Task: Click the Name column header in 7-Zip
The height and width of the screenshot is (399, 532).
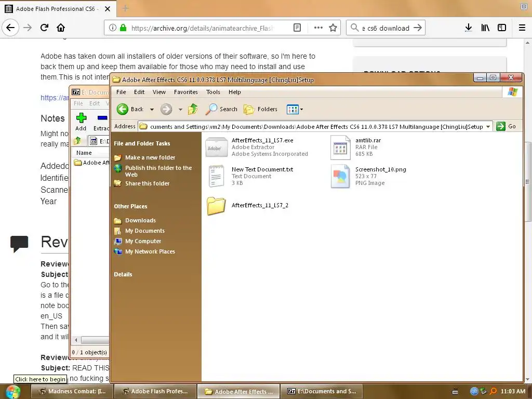Action: 84,153
